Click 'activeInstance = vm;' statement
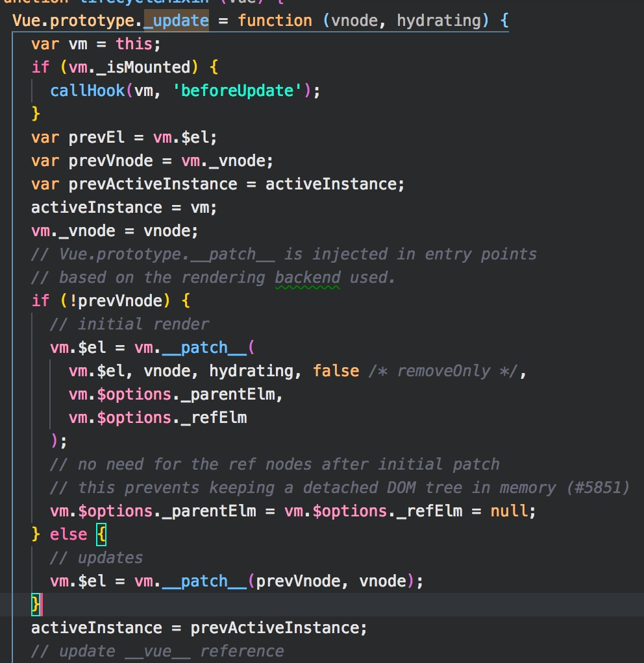The width and height of the screenshot is (644, 663). pos(124,207)
